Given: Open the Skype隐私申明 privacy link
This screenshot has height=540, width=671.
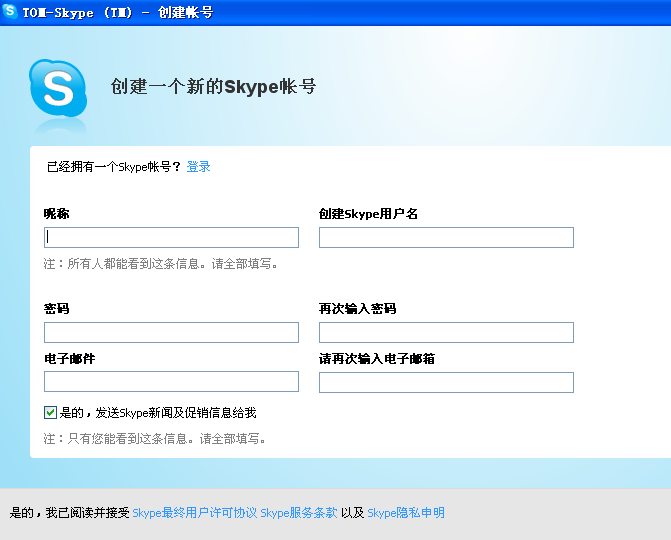Looking at the screenshot, I should pos(406,513).
